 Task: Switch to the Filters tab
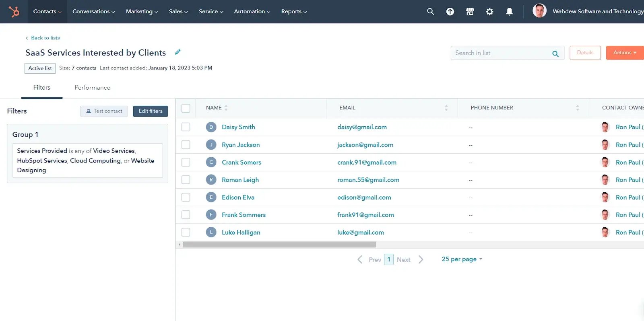(42, 88)
